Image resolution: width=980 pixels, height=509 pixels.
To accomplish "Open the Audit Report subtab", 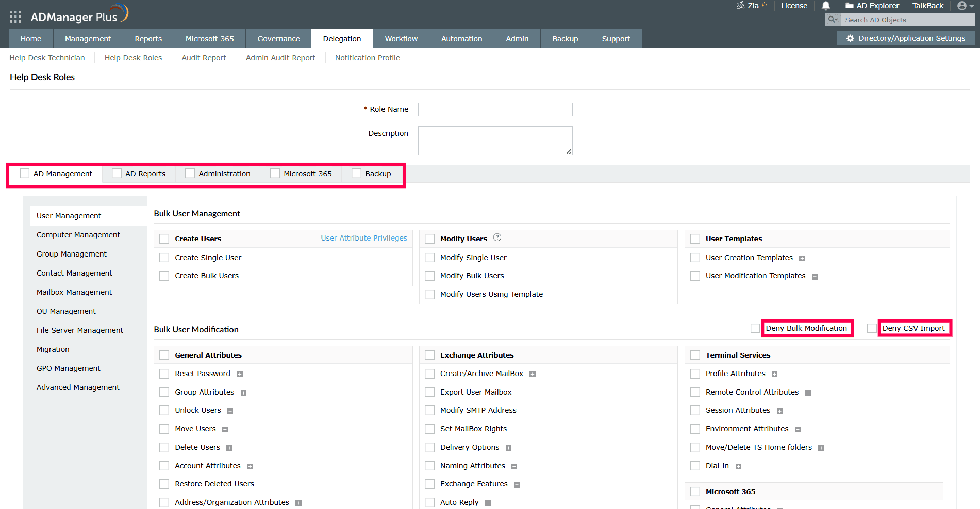I will tap(204, 58).
